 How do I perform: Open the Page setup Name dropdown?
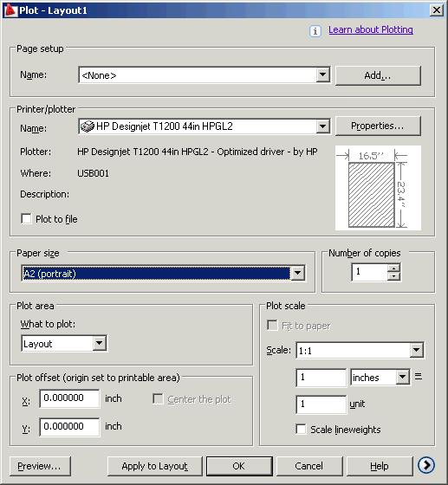click(x=322, y=74)
